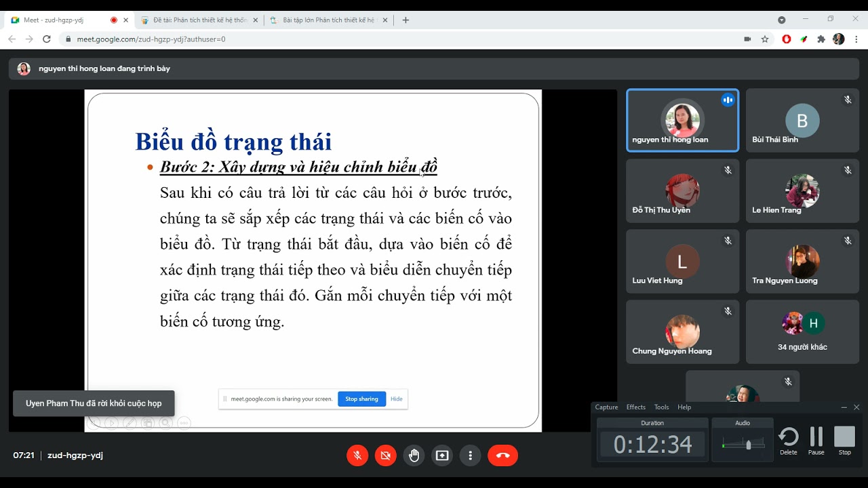Click the Duration timer 0:12:34
This screenshot has height=488, width=868.
(x=652, y=445)
